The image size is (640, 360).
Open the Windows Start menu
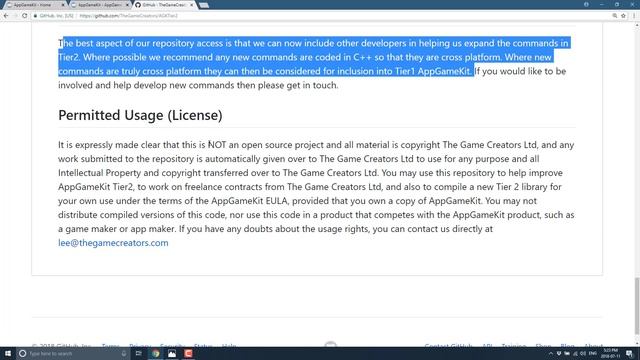[8, 353]
